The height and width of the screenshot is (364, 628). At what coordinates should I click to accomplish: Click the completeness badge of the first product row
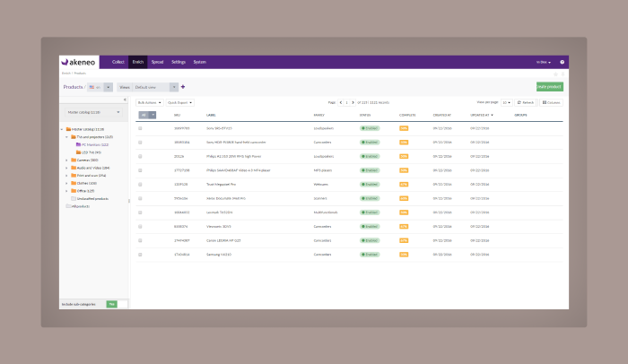pyautogui.click(x=404, y=128)
